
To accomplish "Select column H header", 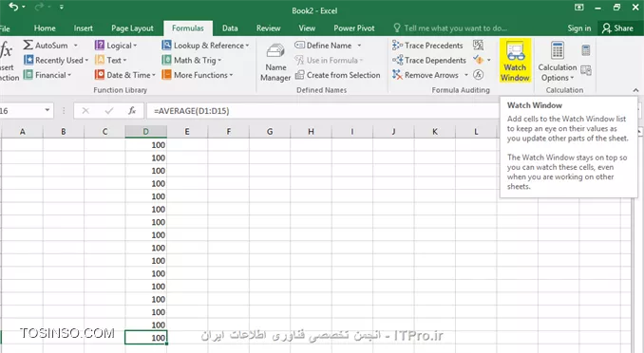I will [311, 132].
